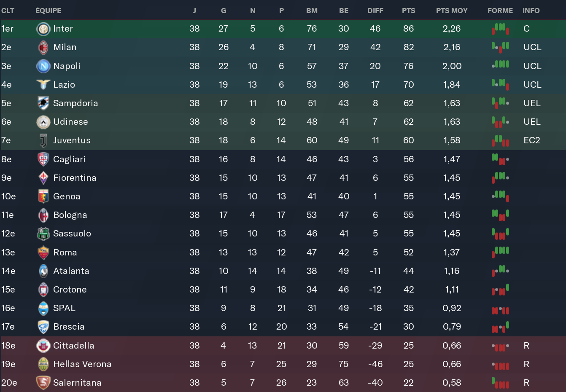Screen dimensions: 566x392
Task: Click the FORME column header
Action: [500, 11]
